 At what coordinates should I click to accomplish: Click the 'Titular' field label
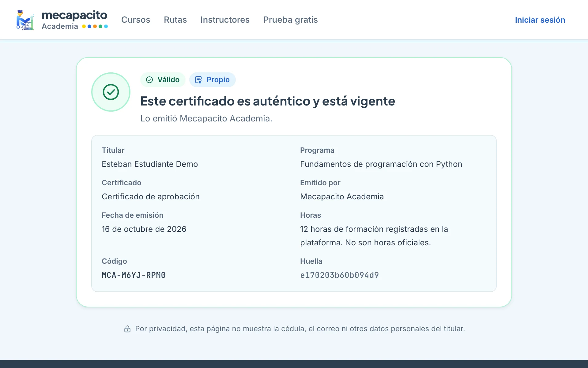tap(113, 150)
